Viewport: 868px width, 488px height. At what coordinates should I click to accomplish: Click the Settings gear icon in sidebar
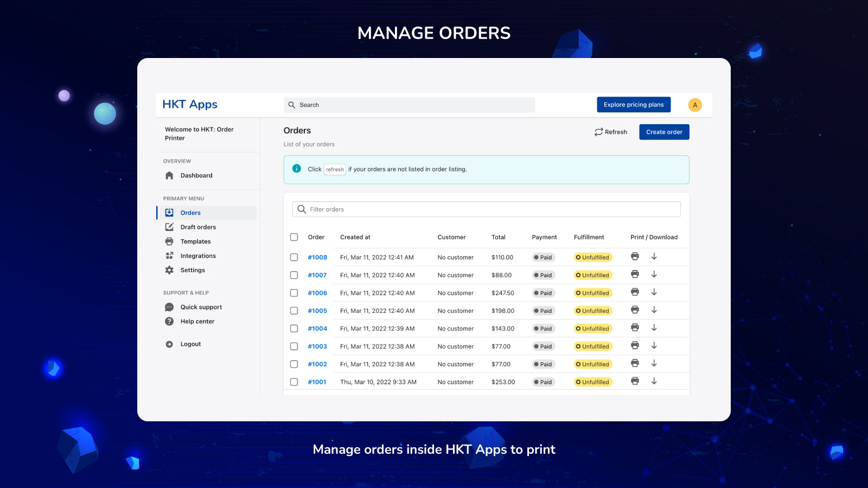pos(169,270)
